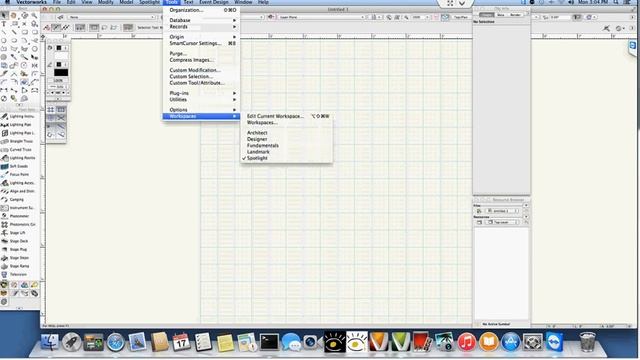Click the white fill color swatch

(61, 56)
